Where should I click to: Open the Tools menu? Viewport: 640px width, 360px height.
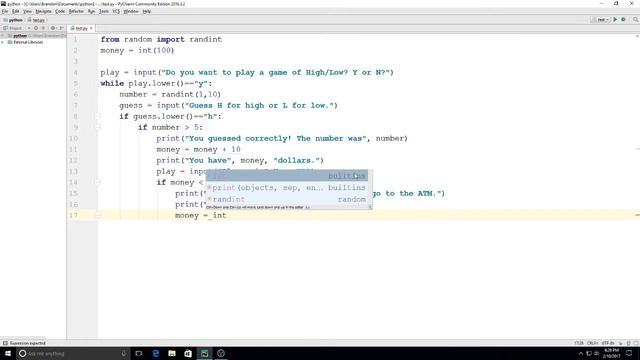coord(104,11)
